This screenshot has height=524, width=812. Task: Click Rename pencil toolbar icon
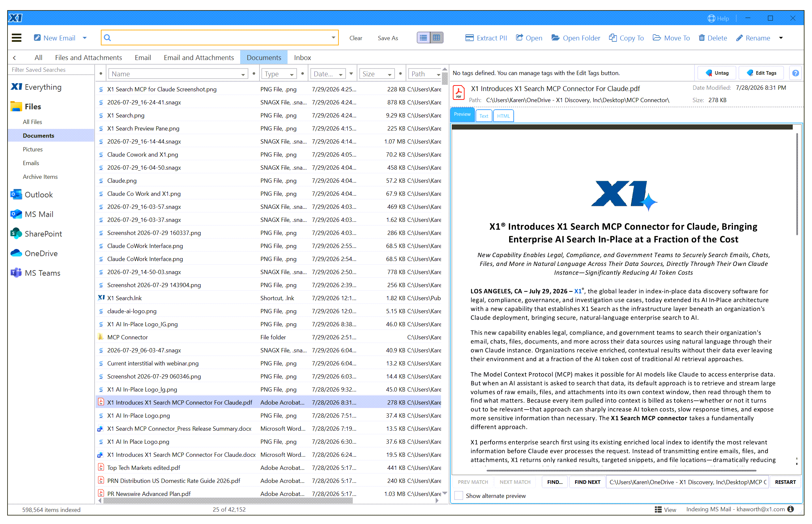point(740,38)
